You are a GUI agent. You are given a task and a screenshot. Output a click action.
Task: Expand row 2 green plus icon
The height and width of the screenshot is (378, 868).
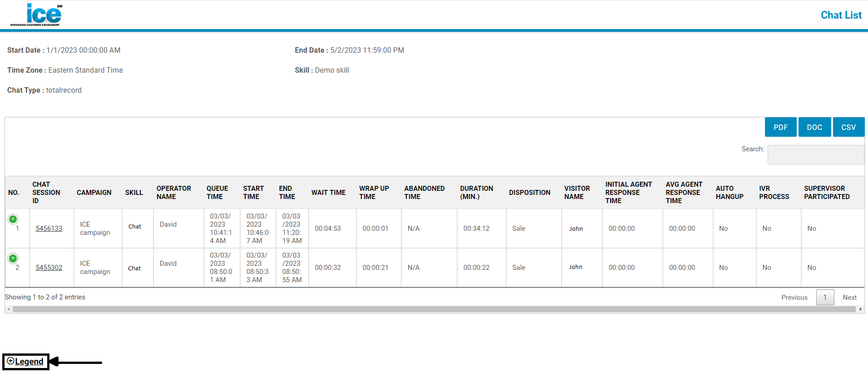[x=13, y=259]
